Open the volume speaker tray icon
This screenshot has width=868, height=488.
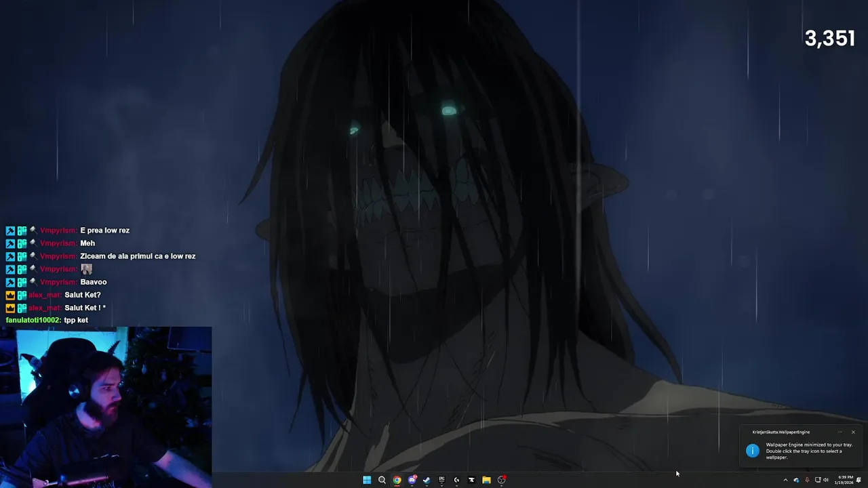(826, 480)
